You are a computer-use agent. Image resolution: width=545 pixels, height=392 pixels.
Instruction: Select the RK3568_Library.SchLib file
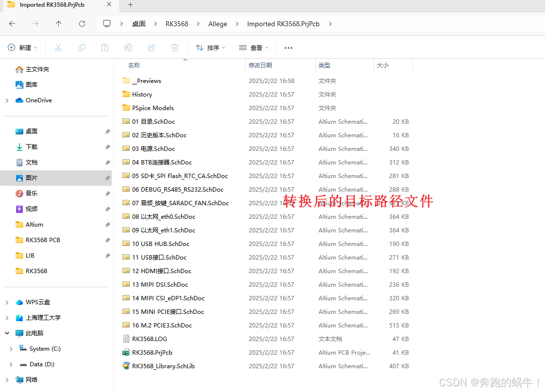pyautogui.click(x=158, y=366)
